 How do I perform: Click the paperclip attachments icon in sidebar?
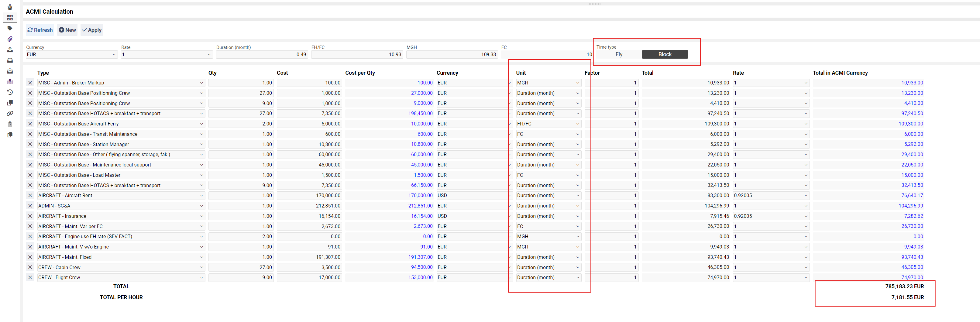click(10, 39)
